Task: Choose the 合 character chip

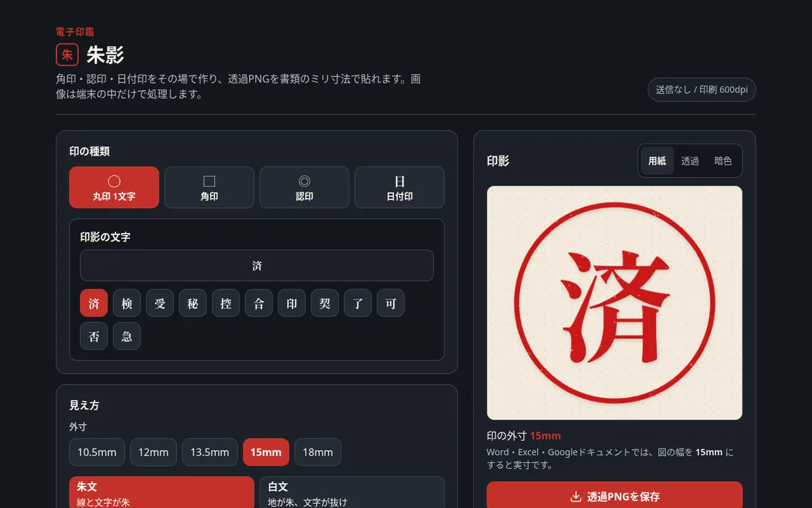Action: [258, 303]
